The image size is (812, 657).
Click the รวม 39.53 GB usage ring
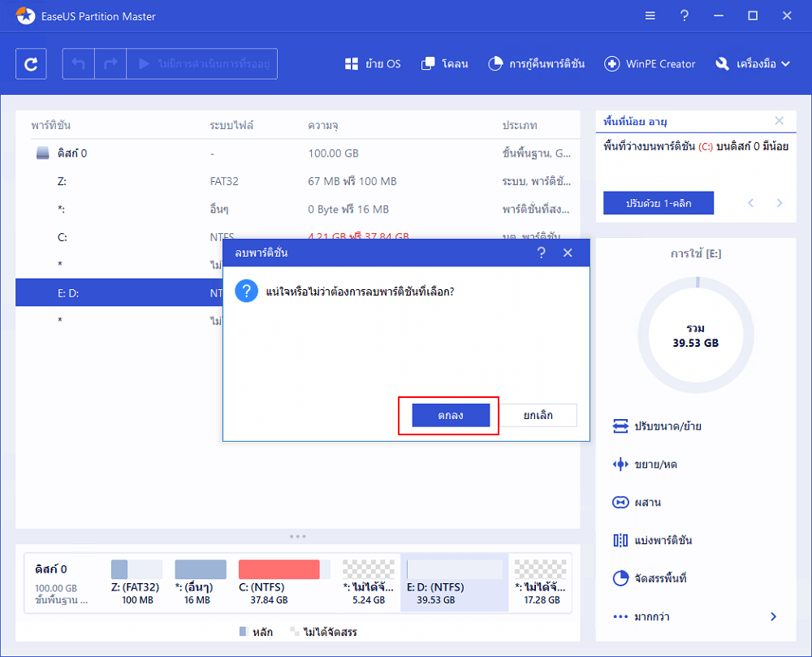click(696, 335)
